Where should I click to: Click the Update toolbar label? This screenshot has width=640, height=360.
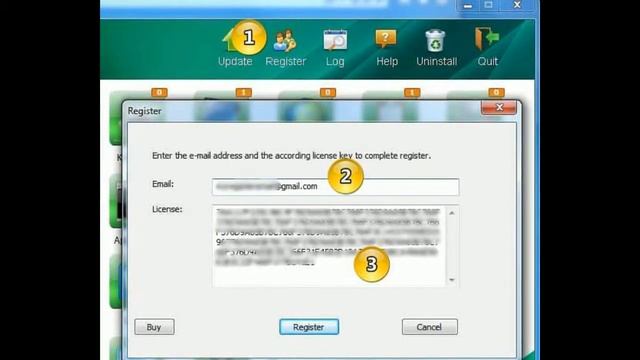pyautogui.click(x=235, y=62)
